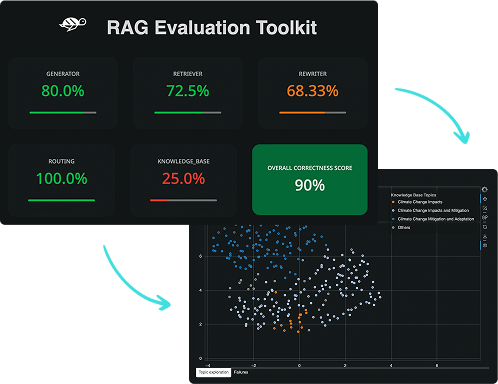
Task: Click the Giskard turtle logo
Action: 73,24
